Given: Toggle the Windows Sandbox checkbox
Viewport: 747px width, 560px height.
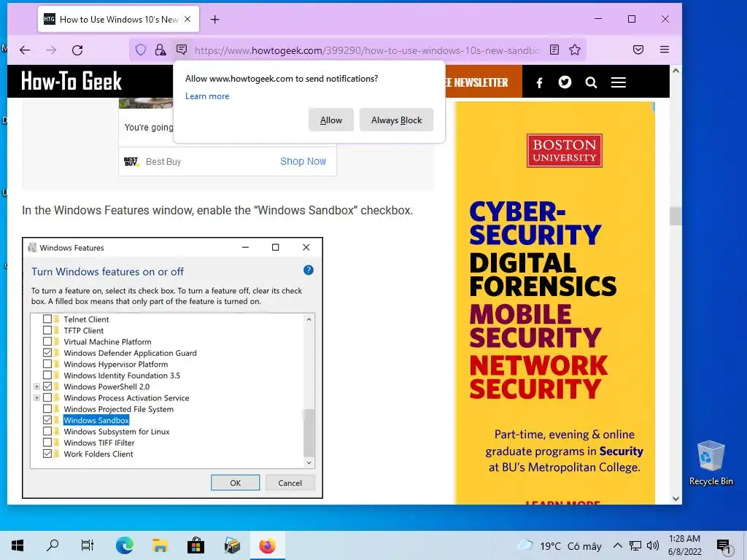Looking at the screenshot, I should (47, 420).
